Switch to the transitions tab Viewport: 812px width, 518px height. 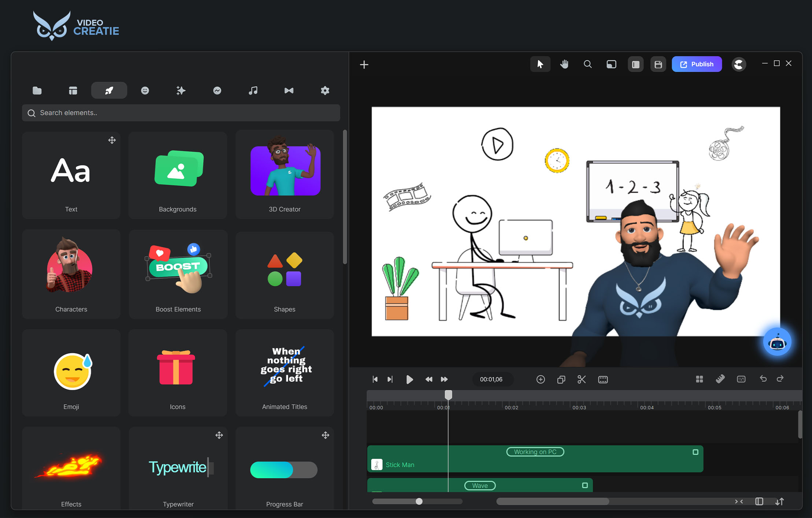tap(289, 90)
